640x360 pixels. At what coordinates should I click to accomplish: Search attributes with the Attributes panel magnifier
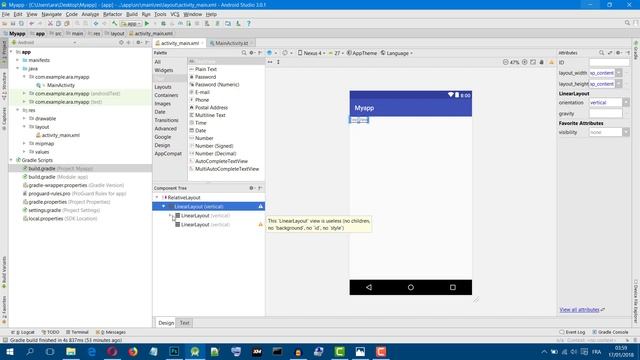click(601, 53)
